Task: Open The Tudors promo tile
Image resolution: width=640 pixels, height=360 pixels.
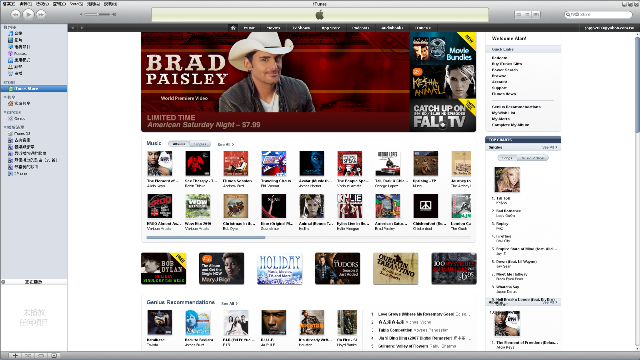Action: click(x=338, y=268)
